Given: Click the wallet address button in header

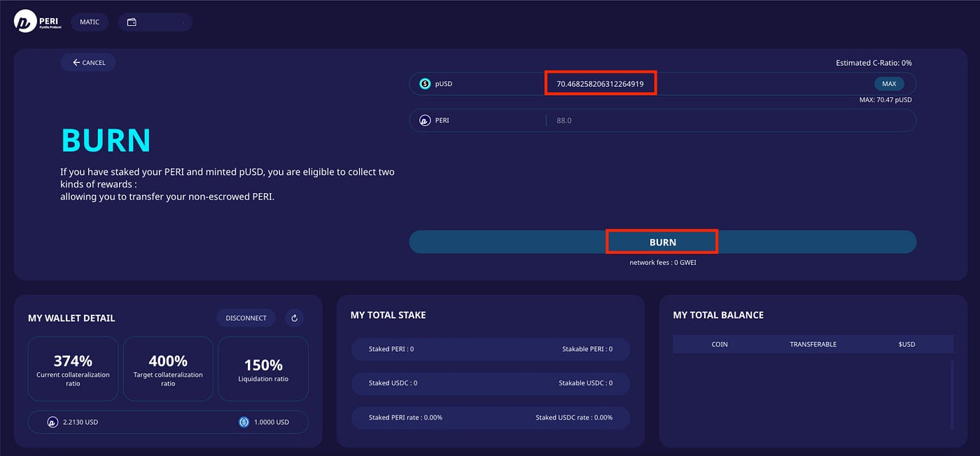Looking at the screenshot, I should tap(155, 22).
